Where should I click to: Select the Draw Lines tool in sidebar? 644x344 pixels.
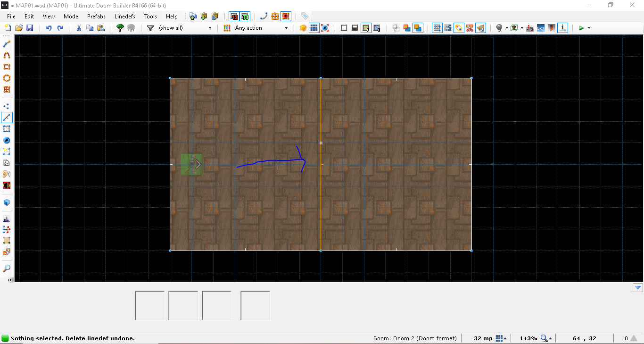tap(7, 44)
